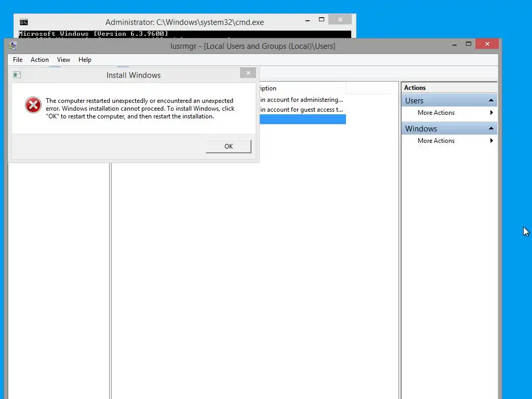532x399 pixels.
Task: Click the Description column header
Action: tap(303, 88)
